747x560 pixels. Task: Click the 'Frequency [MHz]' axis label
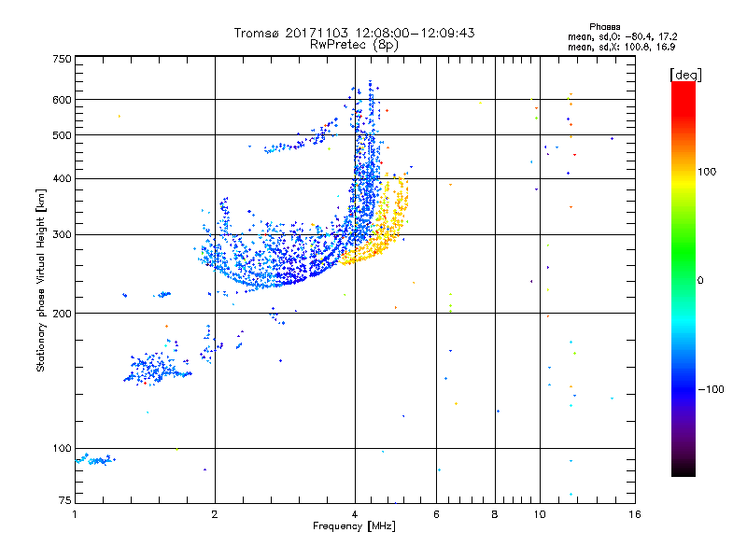[354, 525]
